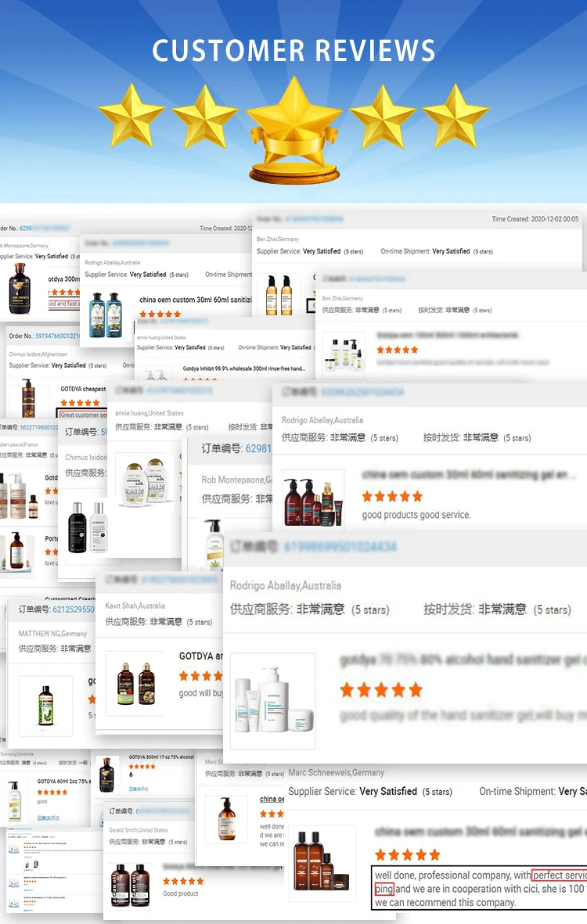The width and height of the screenshot is (587, 924).
Task: Click 'MATTHEW NG,Germany' reviewer name
Action: 52,634
